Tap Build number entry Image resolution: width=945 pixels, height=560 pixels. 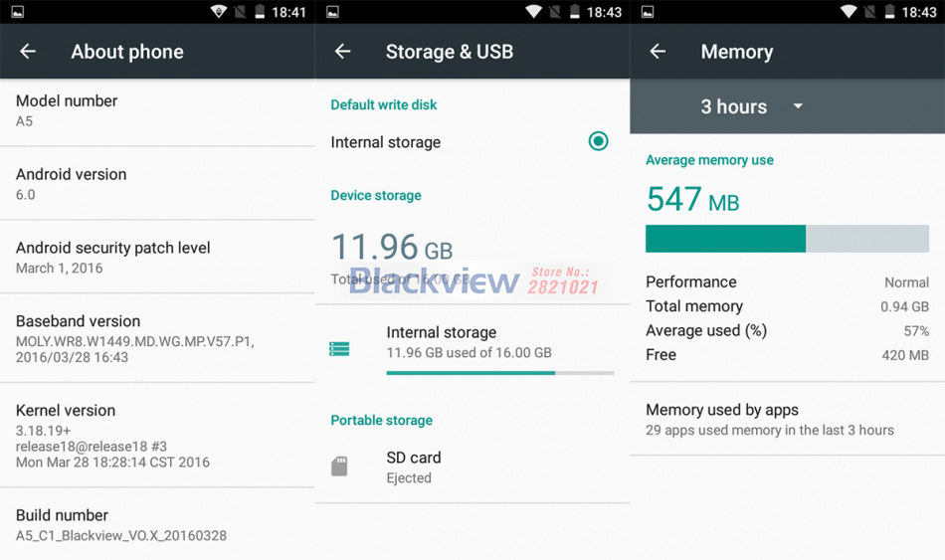point(157,524)
